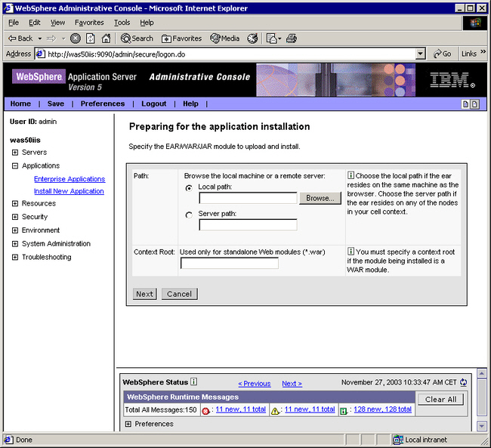Click the Next button in the form
The image size is (491, 448).
145,294
